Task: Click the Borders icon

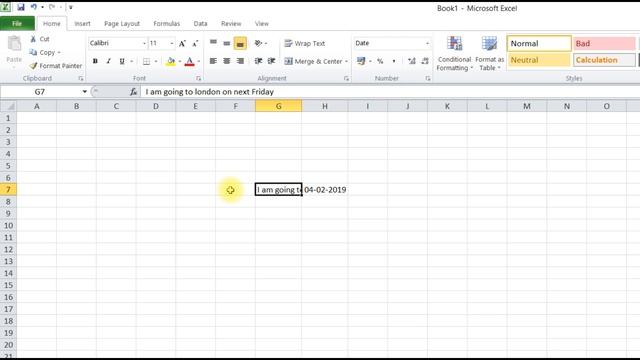Action: tap(146, 61)
